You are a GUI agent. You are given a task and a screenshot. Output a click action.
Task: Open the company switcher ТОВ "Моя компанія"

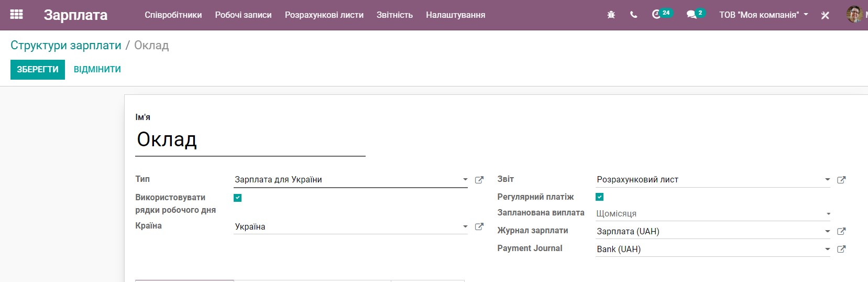(763, 15)
